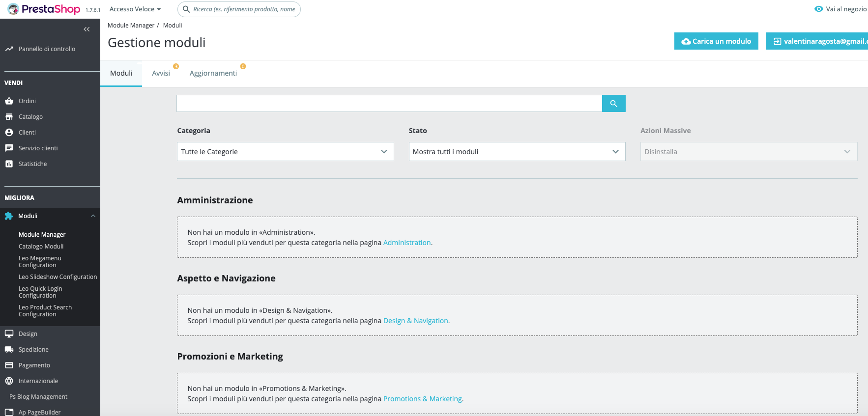This screenshot has height=416, width=868.
Task: Switch to the Avvisi tab
Action: pos(161,73)
